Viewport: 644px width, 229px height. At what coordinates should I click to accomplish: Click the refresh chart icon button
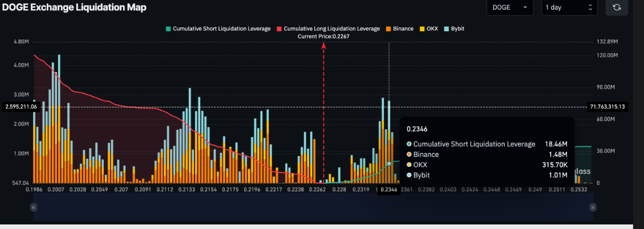click(x=617, y=7)
